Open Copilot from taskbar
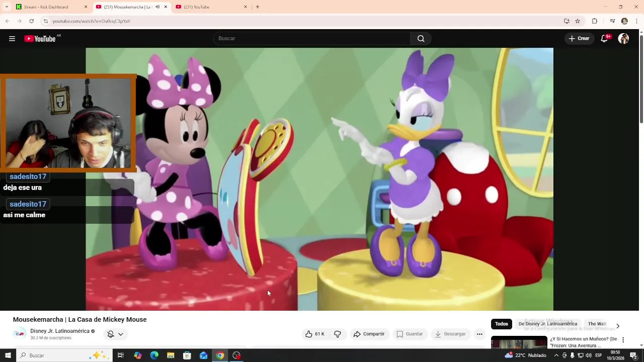The image size is (644, 362). (137, 355)
